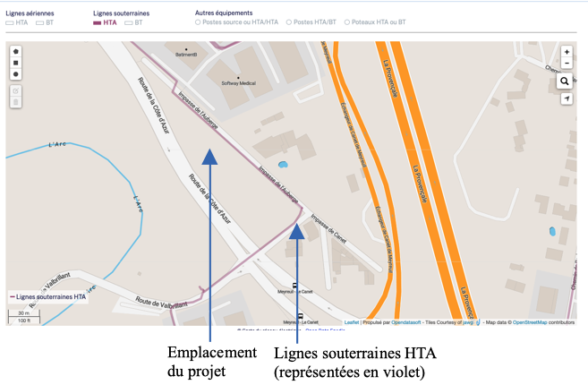Select the polygon draw tool
Screen dimensions: 588x385
tap(16, 51)
